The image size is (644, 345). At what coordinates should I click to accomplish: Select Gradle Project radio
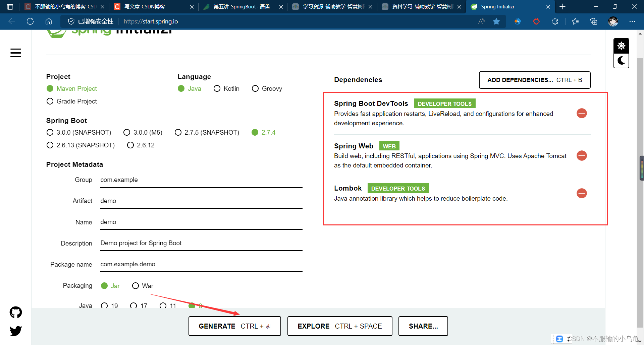[72, 101]
